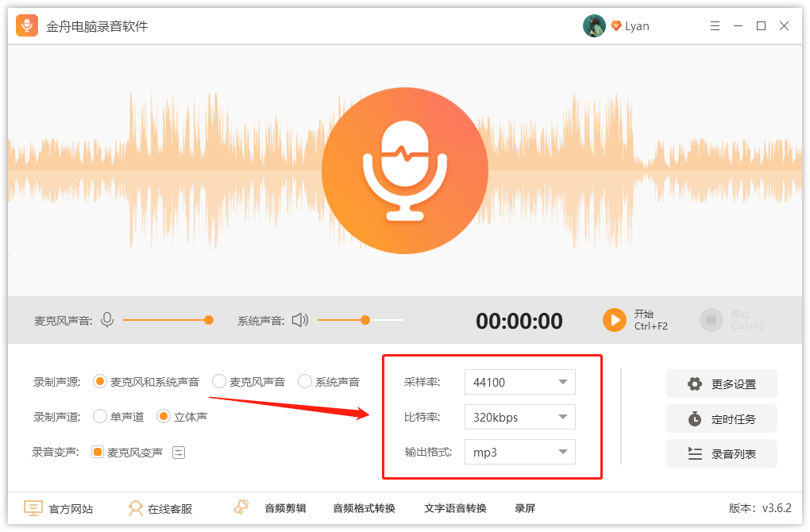Open the user avatar profile picture
Viewport: 810px width, 532px height.
pos(594,26)
